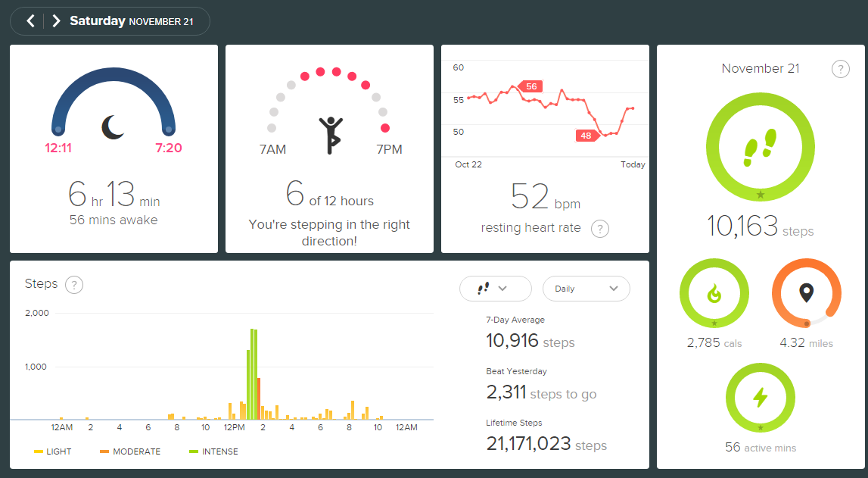
Task: Click the Saturday November 21 date label
Action: [x=132, y=21]
